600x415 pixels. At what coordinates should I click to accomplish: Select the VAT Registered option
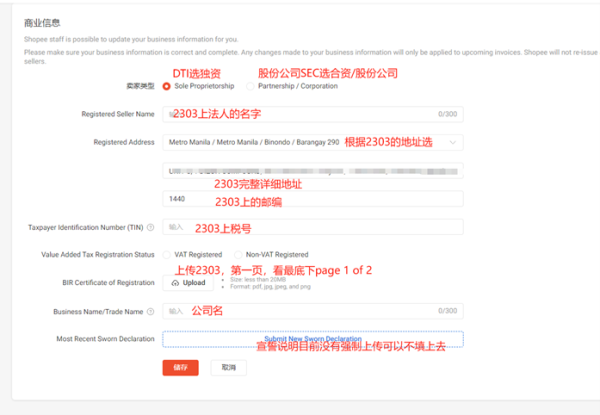tap(167, 255)
